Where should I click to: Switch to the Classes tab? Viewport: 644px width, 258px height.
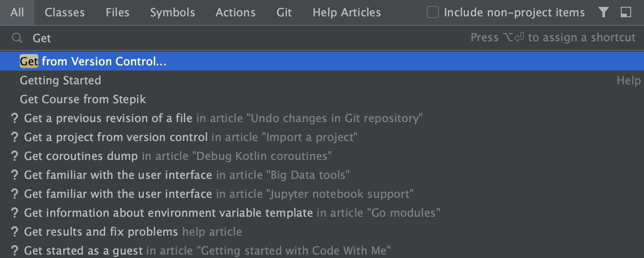coord(65,12)
